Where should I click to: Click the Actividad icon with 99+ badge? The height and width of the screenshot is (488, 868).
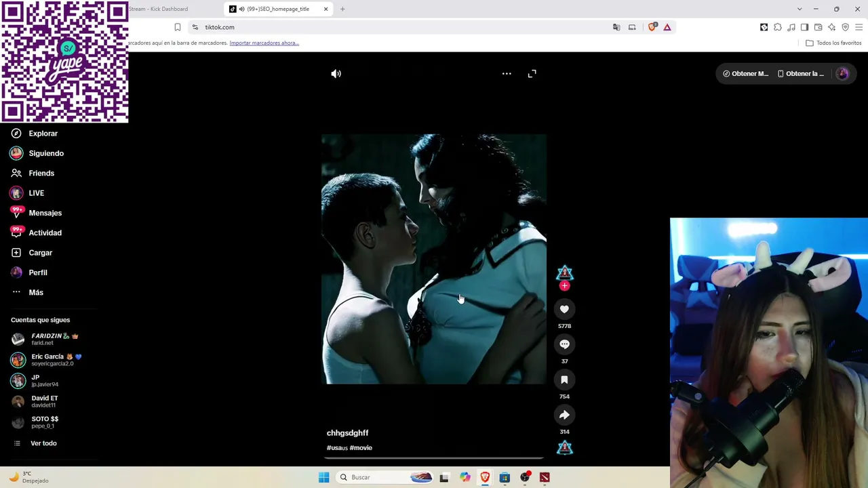coord(16,232)
